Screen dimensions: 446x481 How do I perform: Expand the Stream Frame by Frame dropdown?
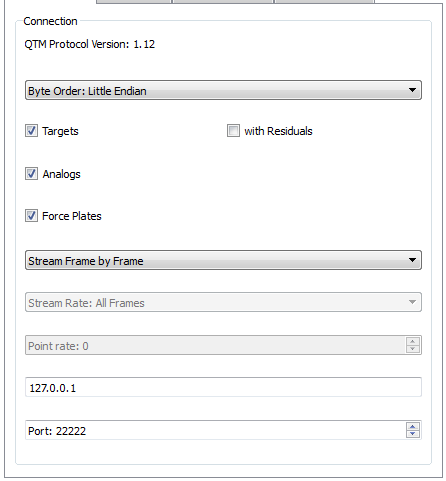coord(223,260)
